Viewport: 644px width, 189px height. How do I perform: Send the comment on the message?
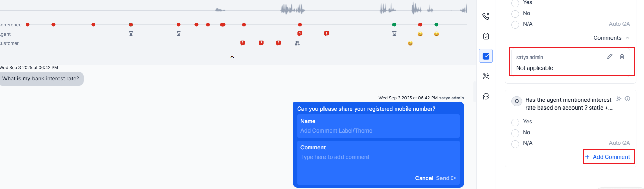(446, 178)
